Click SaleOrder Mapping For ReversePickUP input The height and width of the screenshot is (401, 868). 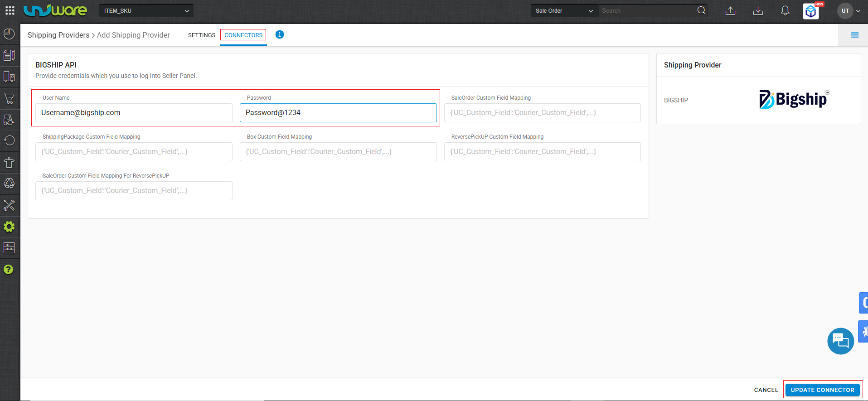pyautogui.click(x=134, y=191)
